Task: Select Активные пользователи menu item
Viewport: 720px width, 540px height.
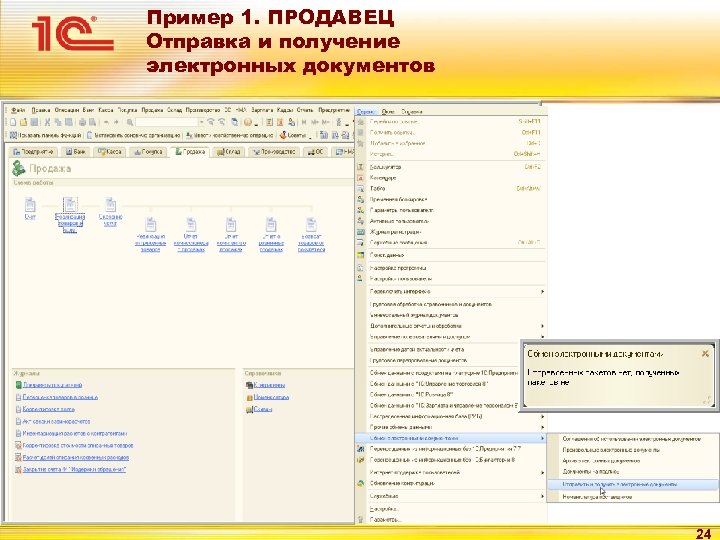Action: [x=451, y=221]
